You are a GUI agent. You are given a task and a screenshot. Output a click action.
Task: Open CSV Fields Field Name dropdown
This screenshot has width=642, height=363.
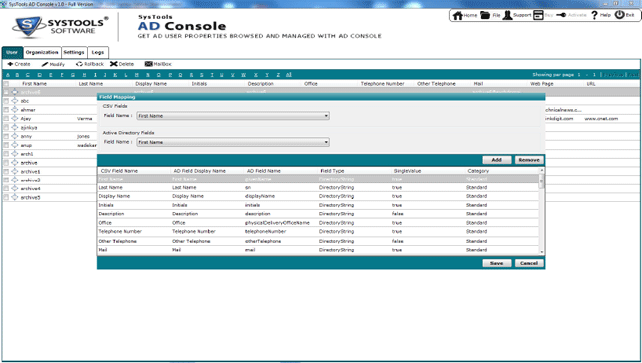pyautogui.click(x=233, y=116)
